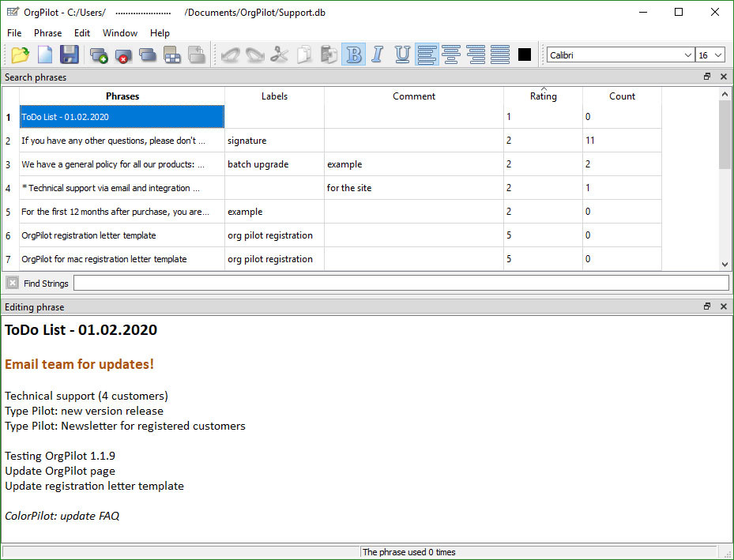Toggle underline formatting

tap(402, 54)
